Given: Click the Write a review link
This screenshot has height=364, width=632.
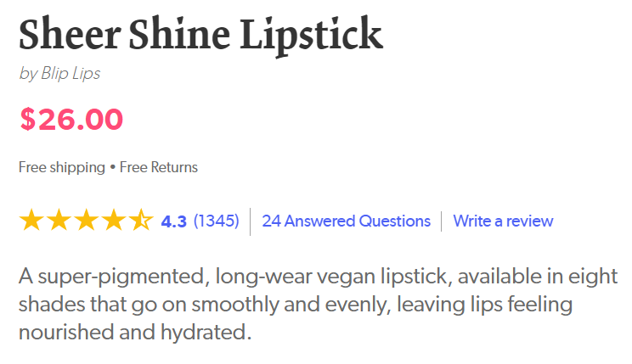Looking at the screenshot, I should (x=503, y=221).
